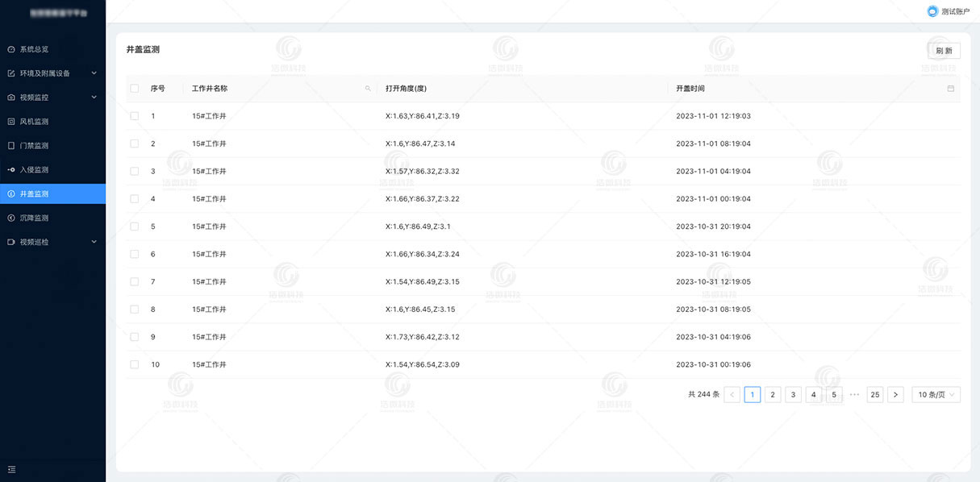This screenshot has height=482, width=980.
Task: Jump to last page 25
Action: [x=875, y=395]
